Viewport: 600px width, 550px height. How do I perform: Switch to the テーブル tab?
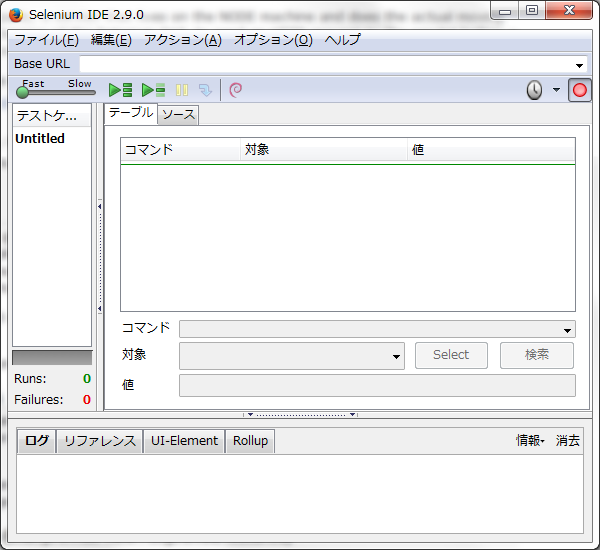131,113
